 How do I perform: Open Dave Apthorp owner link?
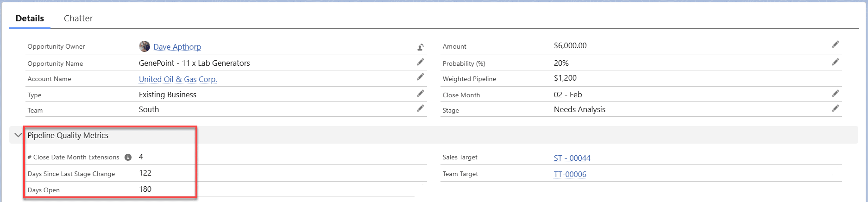(177, 47)
